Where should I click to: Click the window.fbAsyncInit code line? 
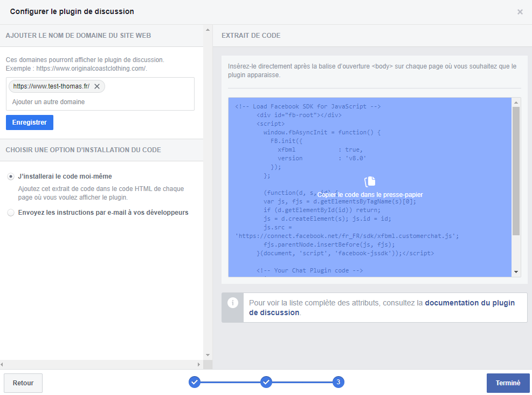pos(322,132)
